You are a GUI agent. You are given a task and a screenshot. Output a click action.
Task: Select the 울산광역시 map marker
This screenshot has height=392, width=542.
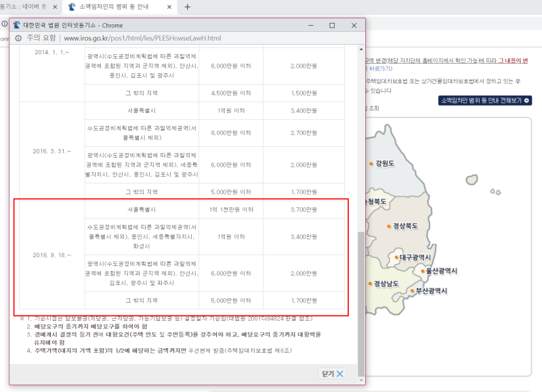click(422, 271)
